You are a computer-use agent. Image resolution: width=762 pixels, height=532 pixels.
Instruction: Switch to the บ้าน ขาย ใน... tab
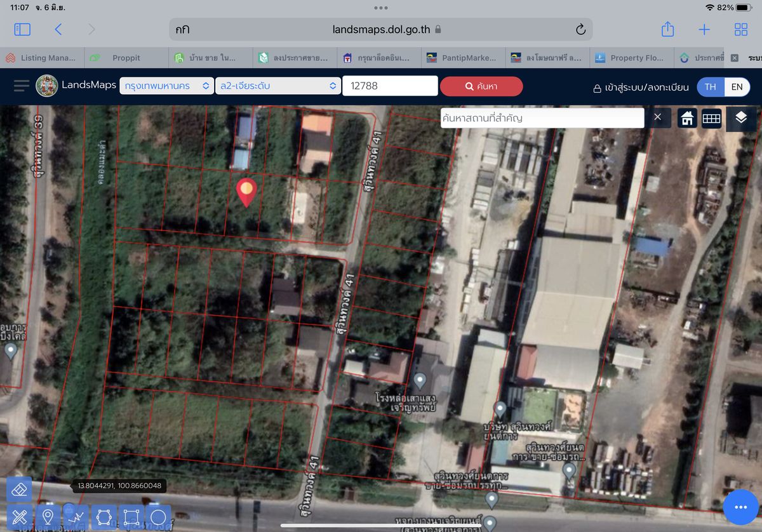tap(211, 58)
